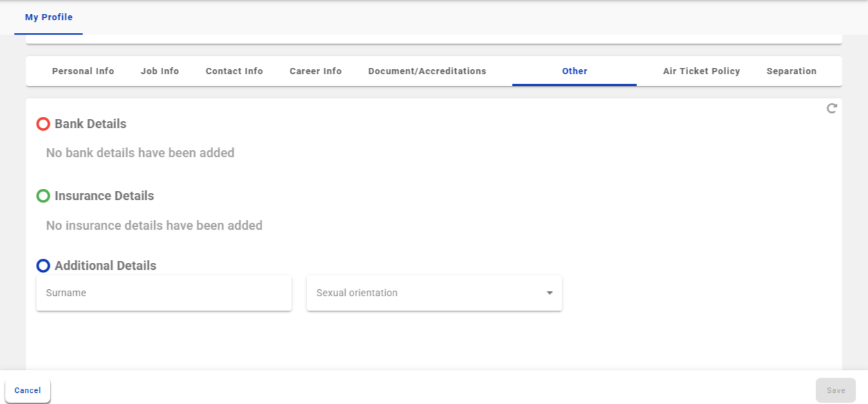The width and height of the screenshot is (868, 404).
Task: Switch to the Personal Info tab
Action: click(83, 71)
